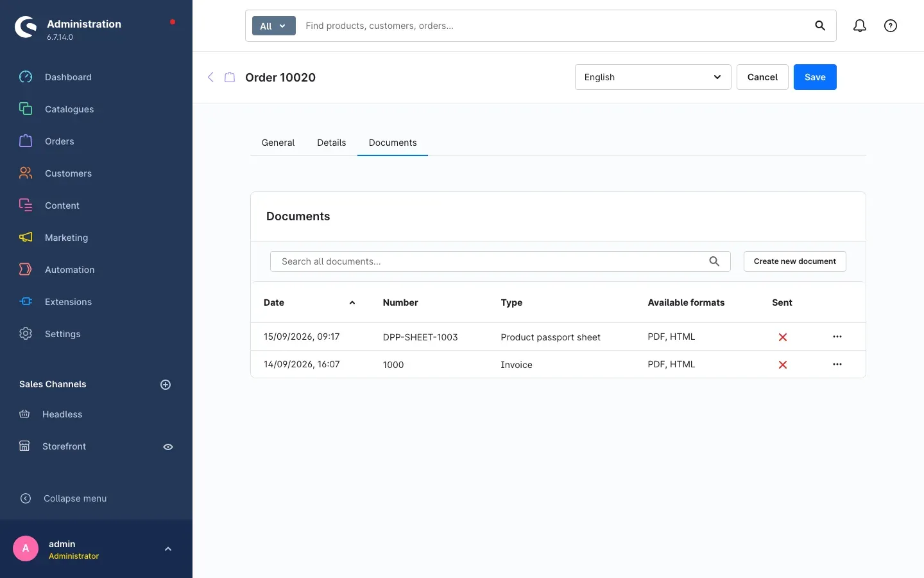Click the Customers people icon
Viewport: 924px width, 578px height.
[26, 173]
